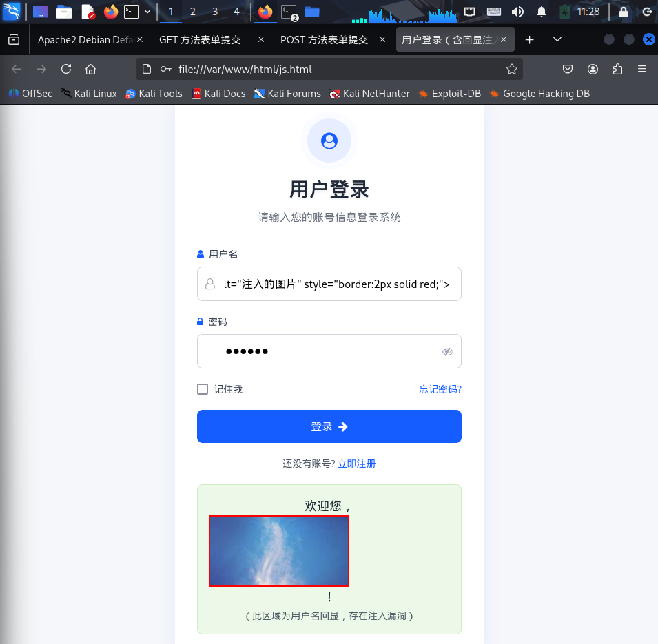The width and height of the screenshot is (658, 644).
Task: Click the 登录 button
Action: coord(329,426)
